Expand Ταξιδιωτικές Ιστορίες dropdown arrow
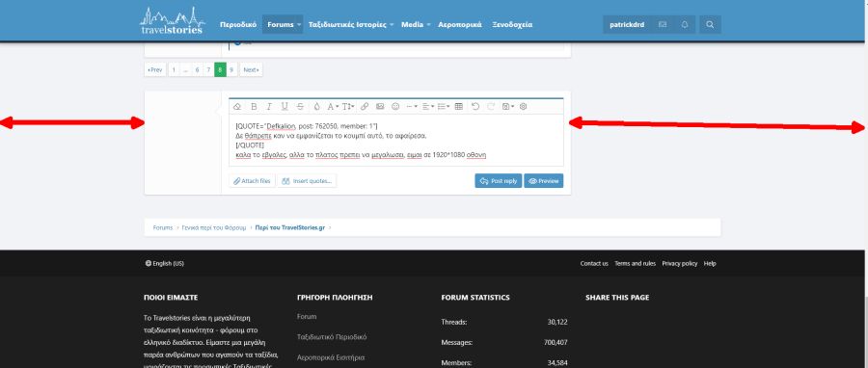The height and width of the screenshot is (368, 868). (x=392, y=24)
